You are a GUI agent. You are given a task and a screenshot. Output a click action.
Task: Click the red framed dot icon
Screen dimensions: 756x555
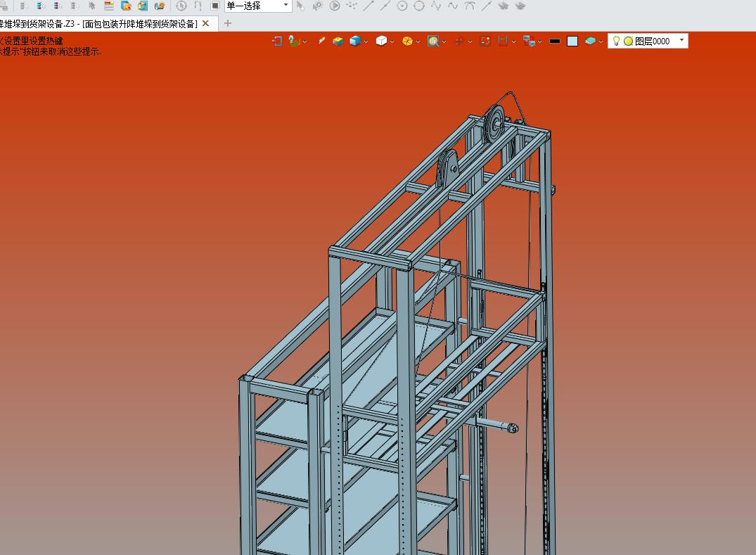click(485, 42)
